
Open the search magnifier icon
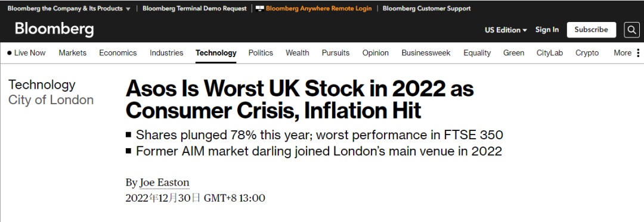tap(631, 30)
